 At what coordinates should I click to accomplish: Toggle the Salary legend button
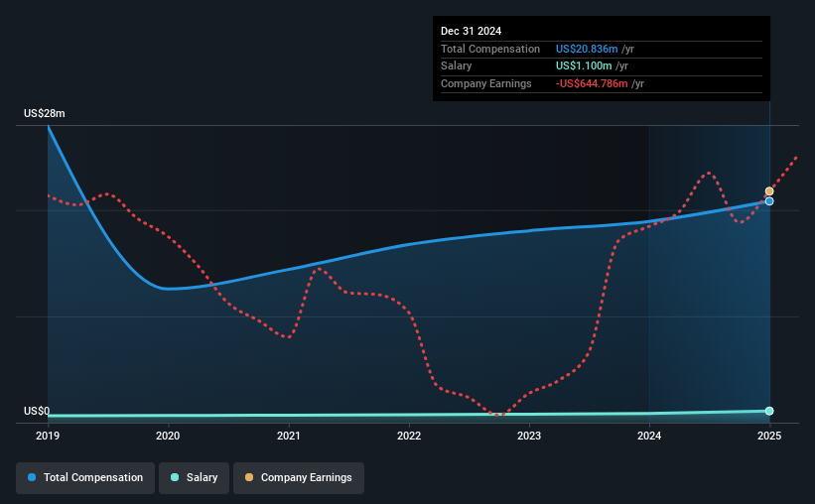click(x=194, y=477)
